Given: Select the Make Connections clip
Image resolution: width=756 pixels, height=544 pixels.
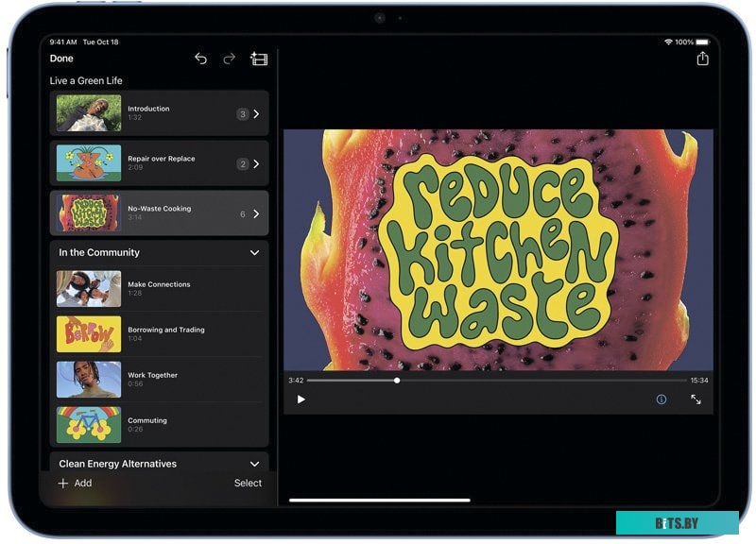Looking at the screenshot, I should [159, 288].
